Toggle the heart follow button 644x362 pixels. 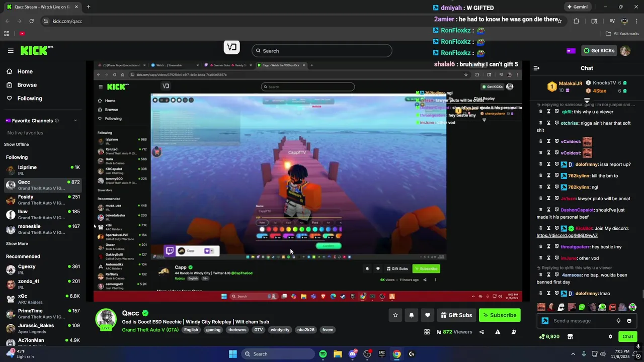pos(428,315)
